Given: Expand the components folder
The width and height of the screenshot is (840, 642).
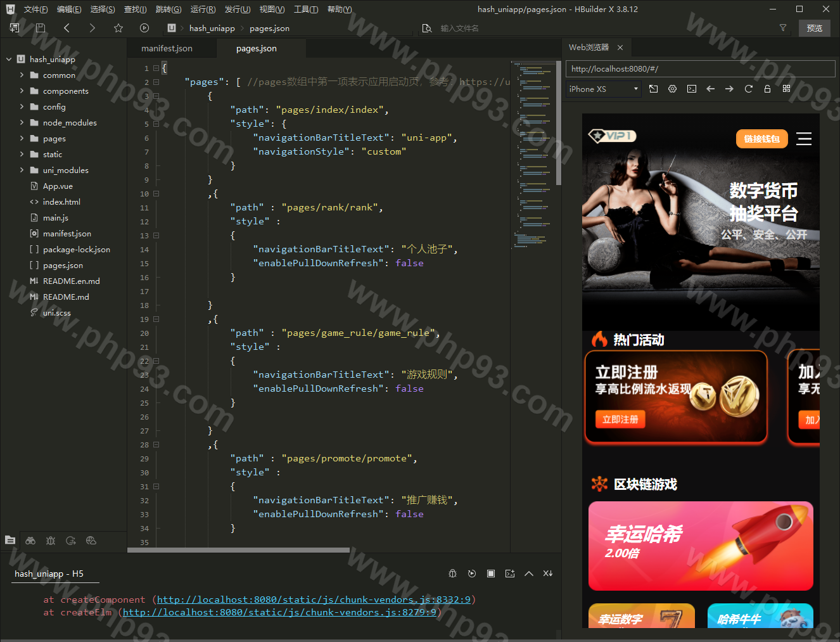Looking at the screenshot, I should (22, 91).
